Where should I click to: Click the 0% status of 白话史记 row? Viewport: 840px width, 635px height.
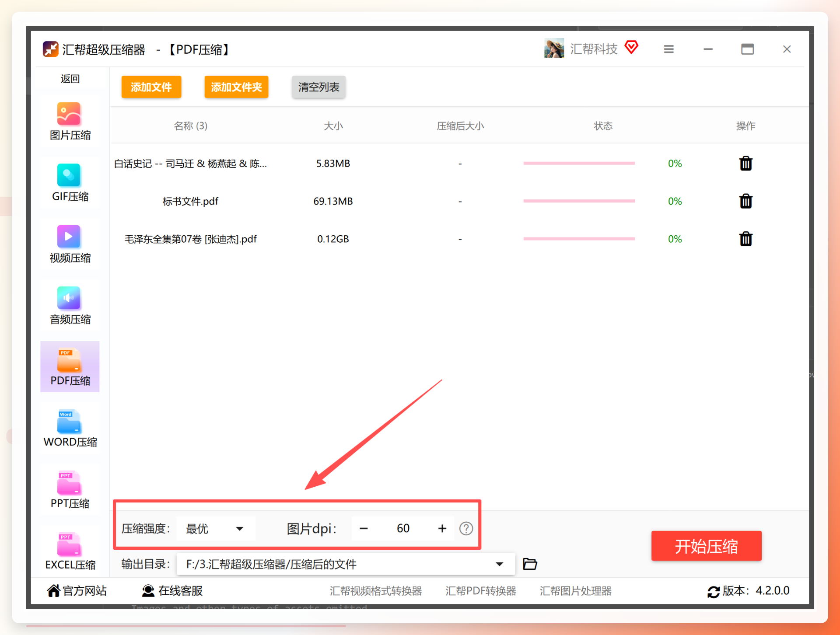click(x=675, y=164)
